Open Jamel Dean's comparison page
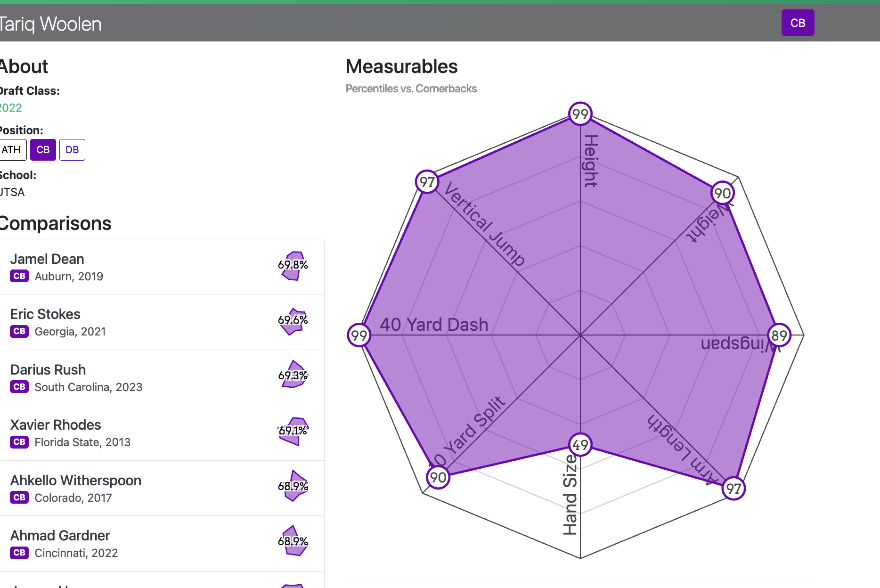 (47, 259)
